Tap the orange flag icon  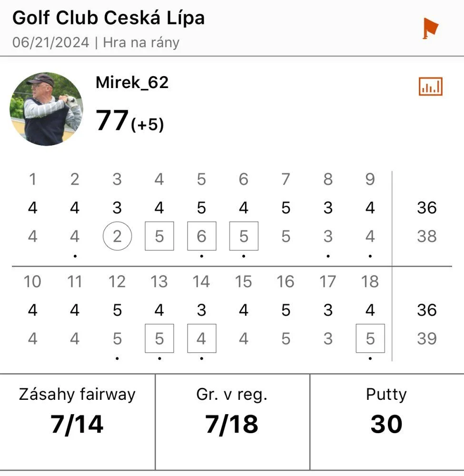(x=430, y=28)
